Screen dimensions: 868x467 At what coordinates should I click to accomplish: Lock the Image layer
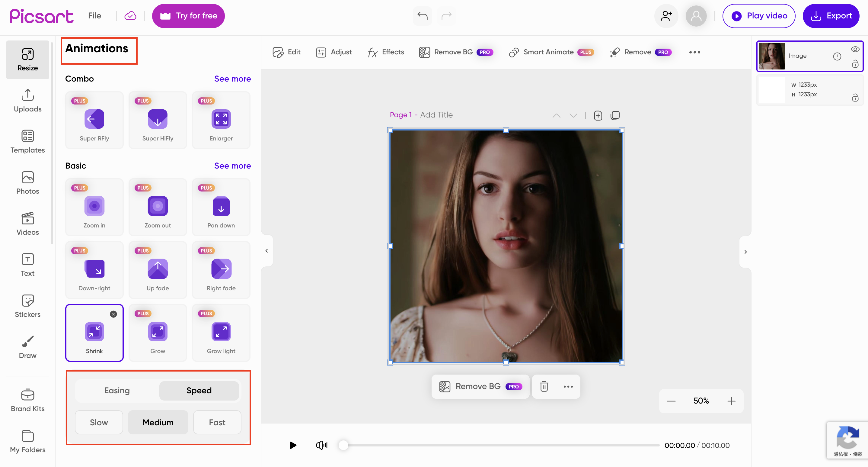pos(856,64)
